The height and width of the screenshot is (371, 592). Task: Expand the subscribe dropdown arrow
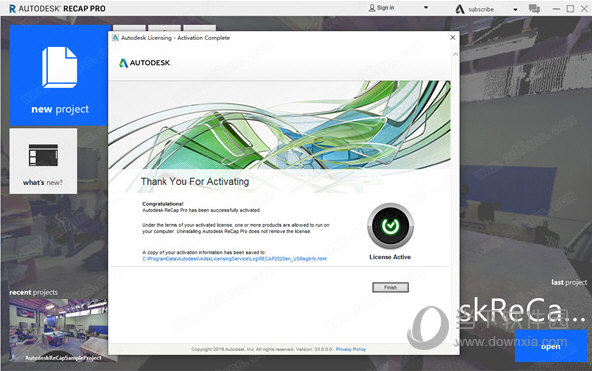(515, 9)
